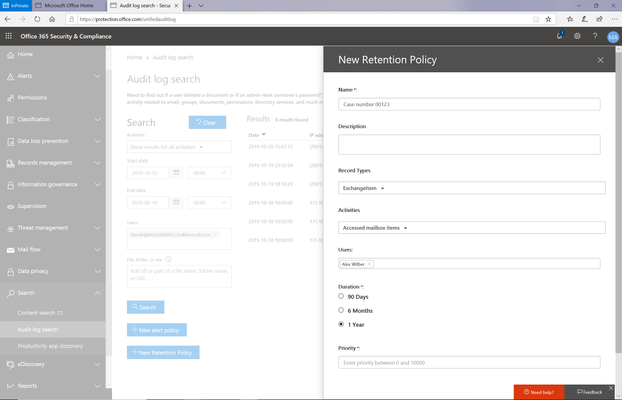Image resolution: width=622 pixels, height=400 pixels.
Task: Click the Description text box
Action: click(469, 144)
